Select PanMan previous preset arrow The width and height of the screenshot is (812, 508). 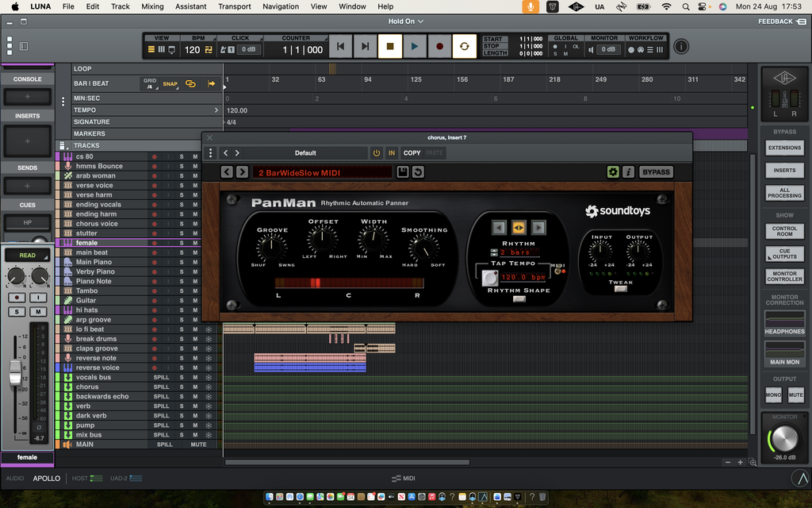227,172
